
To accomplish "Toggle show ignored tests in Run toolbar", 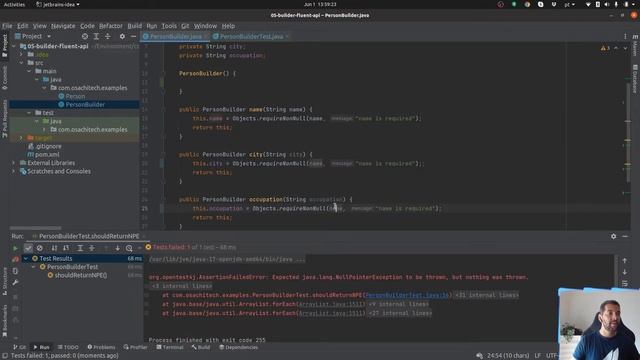I will click(40, 248).
